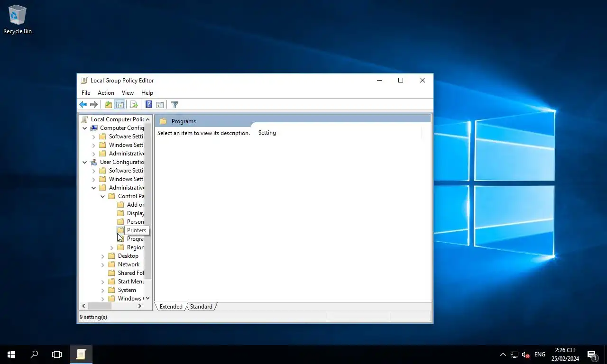Click Software Settings folder icon under User Configuration
This screenshot has width=607, height=364.
coord(102,171)
